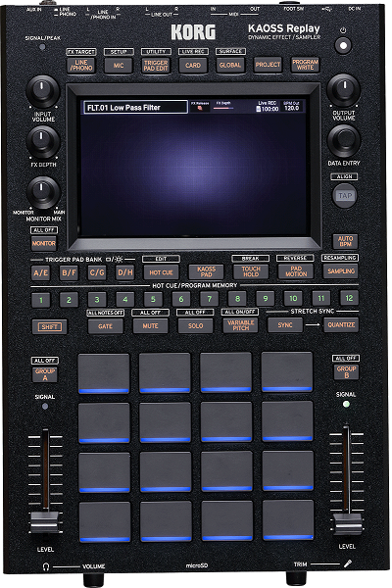392x588 pixels.
Task: Toggle the SOLO button
Action: click(195, 326)
